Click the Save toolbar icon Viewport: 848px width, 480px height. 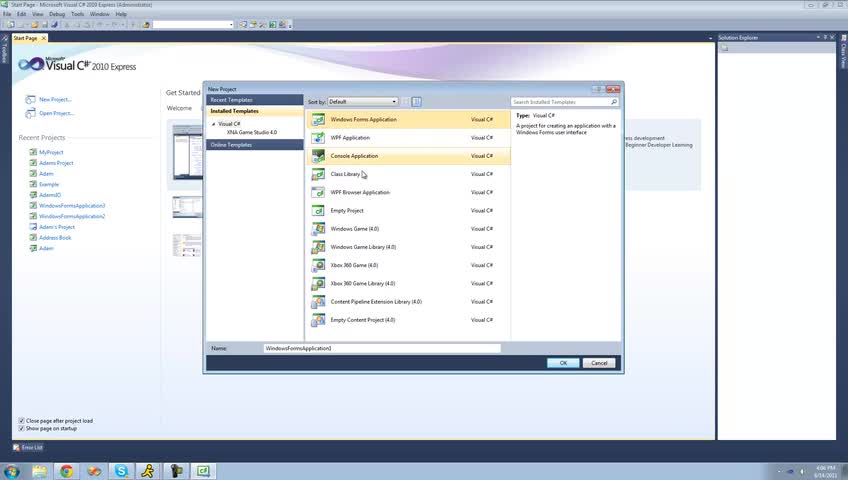(x=45, y=24)
